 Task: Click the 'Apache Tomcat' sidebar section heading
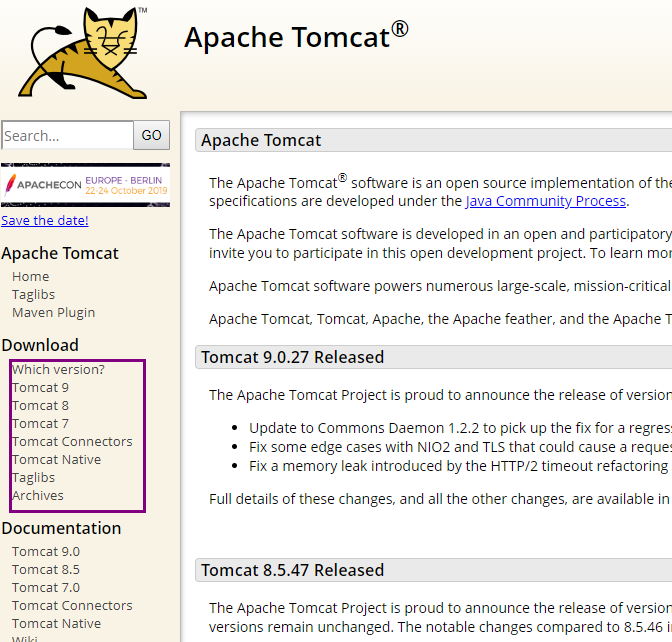pyautogui.click(x=60, y=253)
